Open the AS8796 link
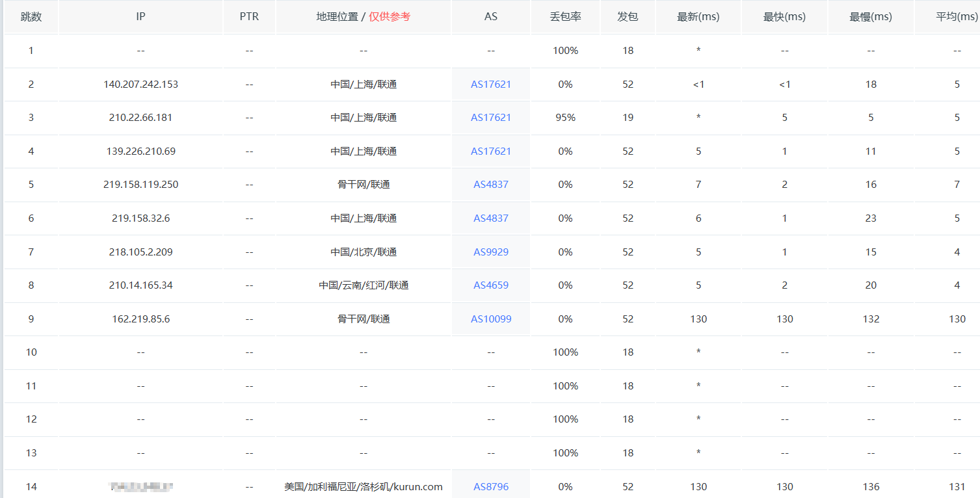 (x=491, y=487)
